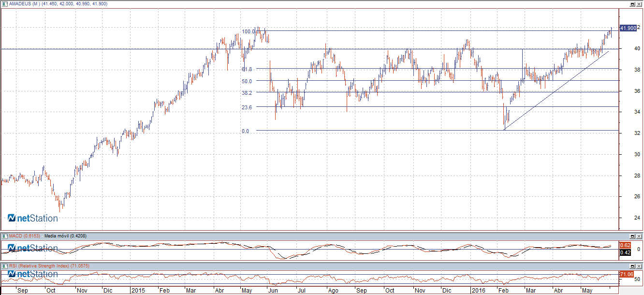644x295 pixels.
Task: Click the 71.06 RSI value tag
Action: (627, 274)
